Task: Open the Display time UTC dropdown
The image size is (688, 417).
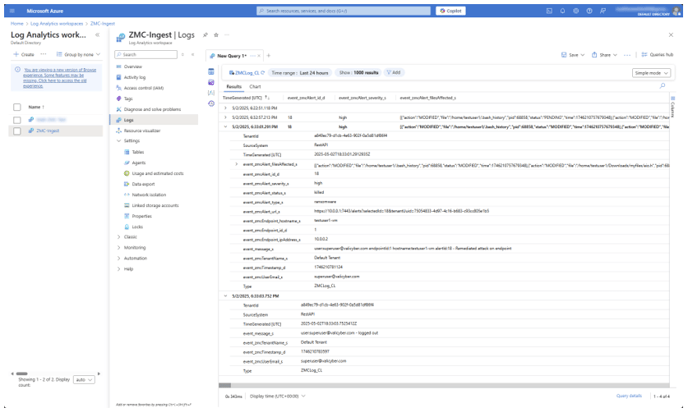Action: tap(277, 396)
